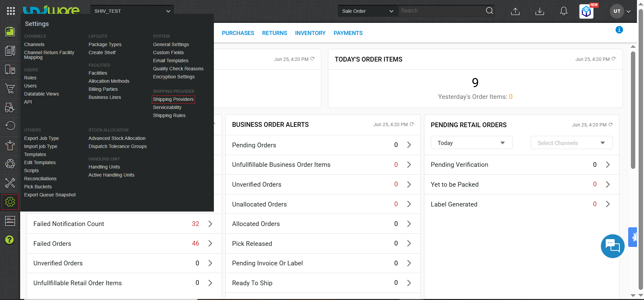Open the tools wrench sidebar icon
Image resolution: width=644 pixels, height=300 pixels.
coord(10,183)
